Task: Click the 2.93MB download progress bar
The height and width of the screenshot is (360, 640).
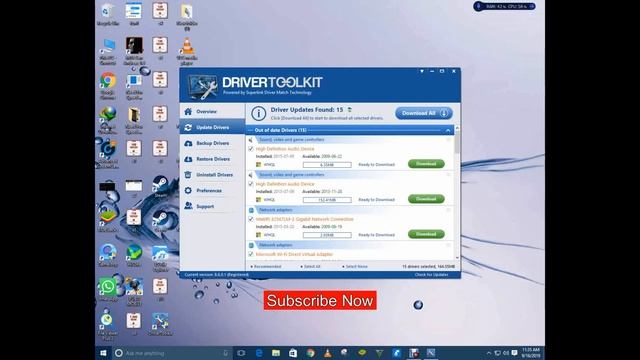Action: (327, 235)
